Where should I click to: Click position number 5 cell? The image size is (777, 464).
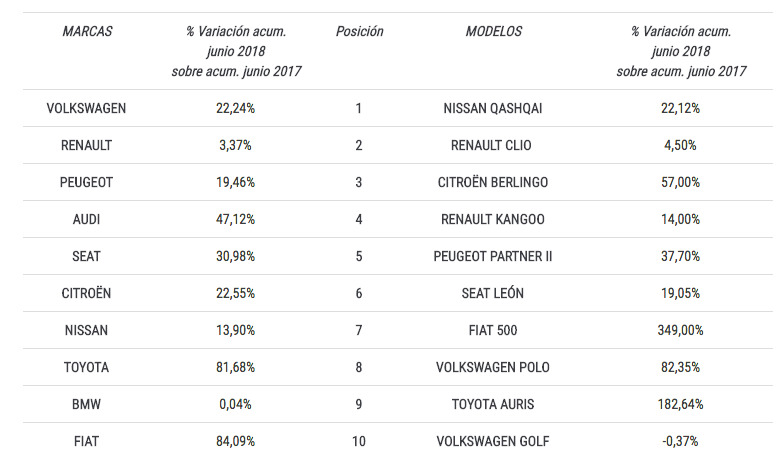click(x=359, y=256)
